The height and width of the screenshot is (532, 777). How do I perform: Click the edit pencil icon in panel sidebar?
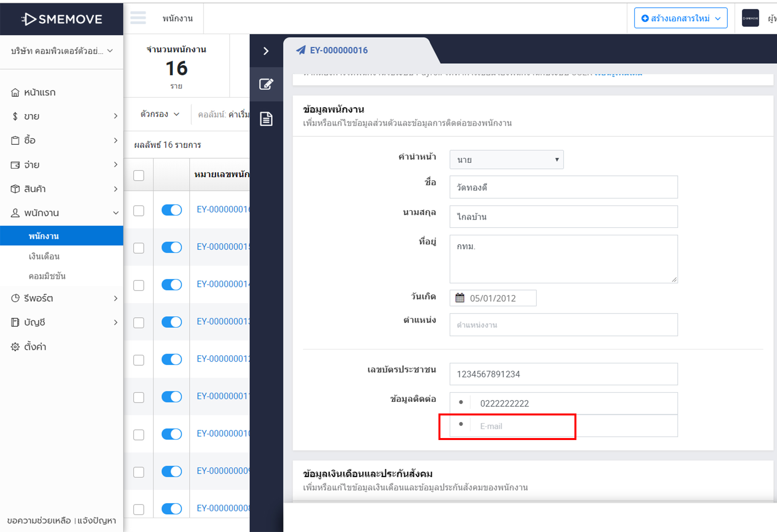coord(266,84)
